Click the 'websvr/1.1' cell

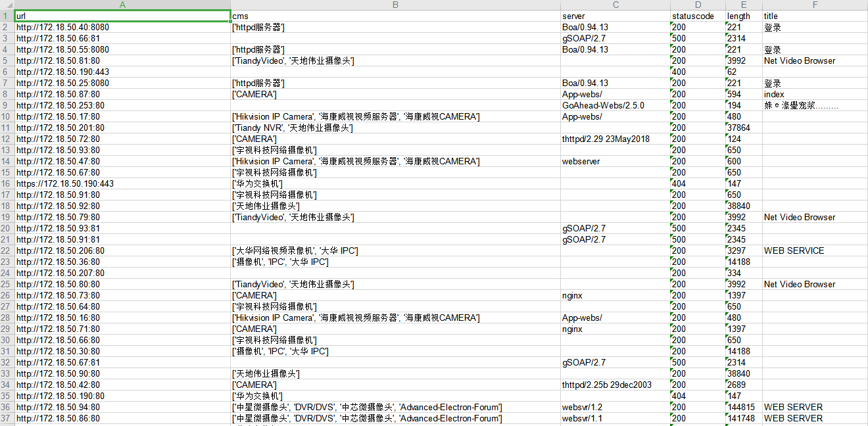click(x=615, y=418)
